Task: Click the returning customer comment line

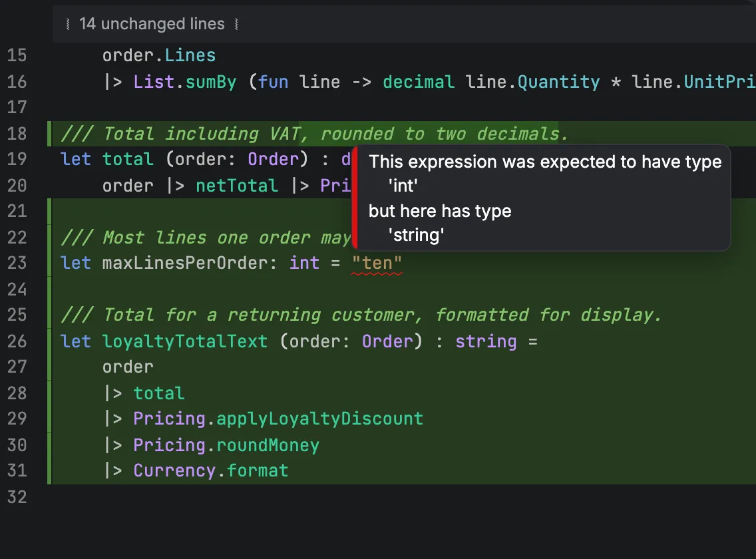Action: [x=361, y=315]
